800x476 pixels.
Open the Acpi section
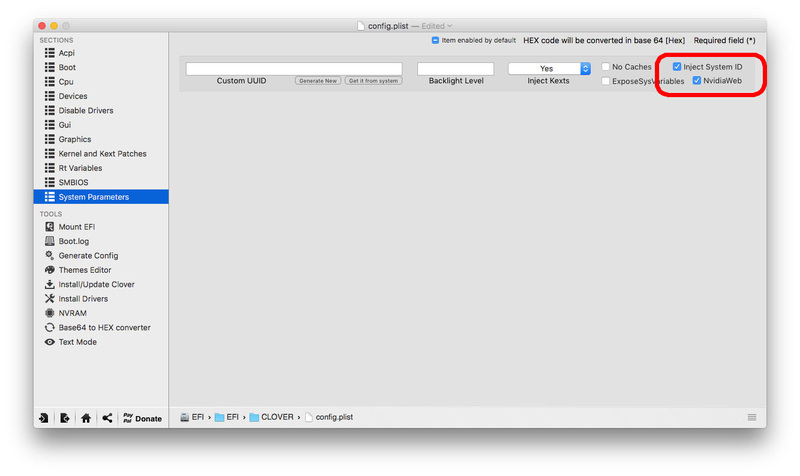click(66, 53)
